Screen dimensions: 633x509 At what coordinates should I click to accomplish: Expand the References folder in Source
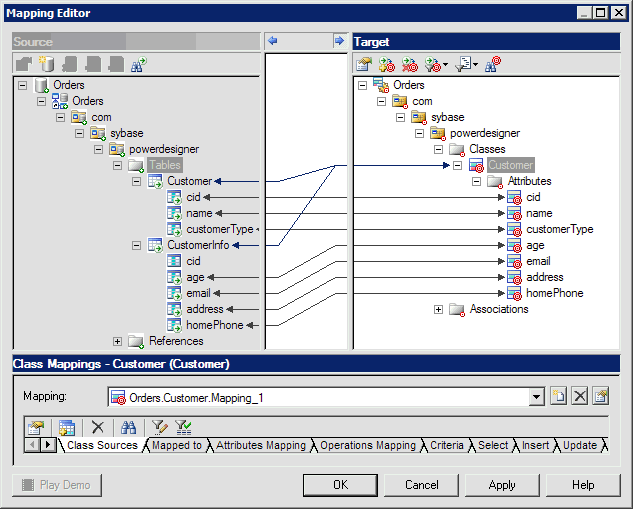(x=117, y=341)
